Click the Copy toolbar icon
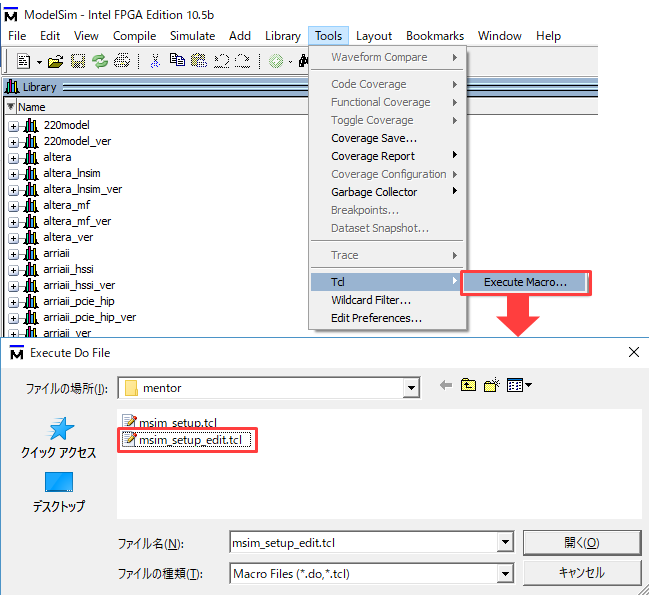Image resolution: width=649 pixels, height=595 pixels. coord(177,60)
